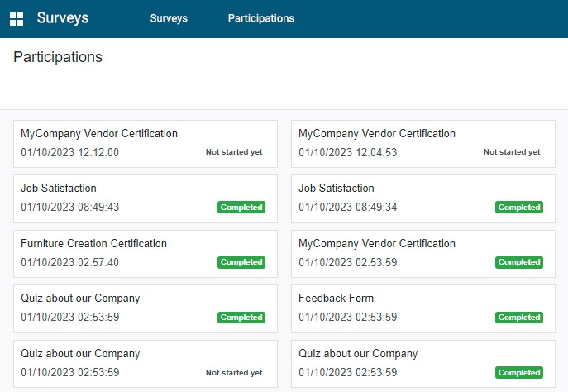Click Completed badge on Feedback Form

click(x=519, y=318)
